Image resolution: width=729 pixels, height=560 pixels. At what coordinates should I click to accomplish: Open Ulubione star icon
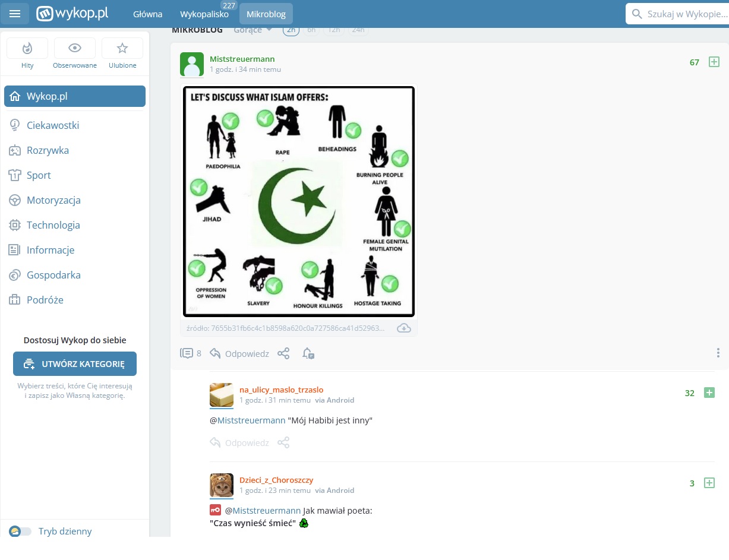(122, 49)
